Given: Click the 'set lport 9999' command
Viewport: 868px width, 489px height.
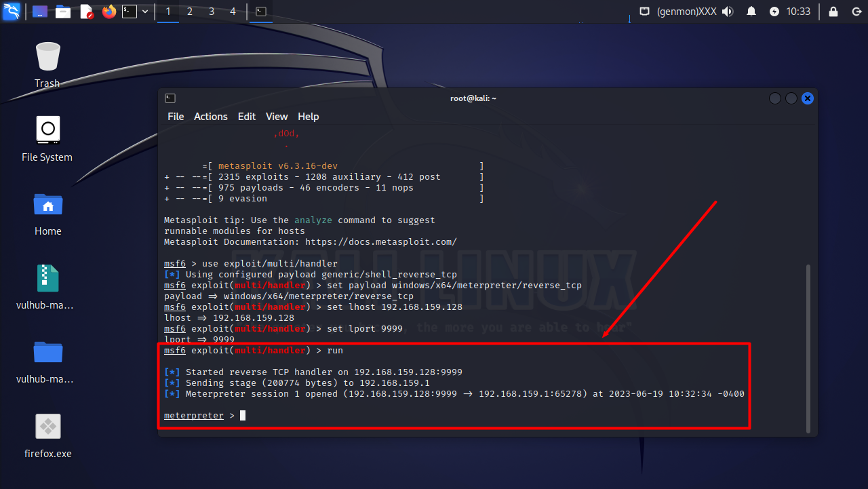Looking at the screenshot, I should (365, 329).
